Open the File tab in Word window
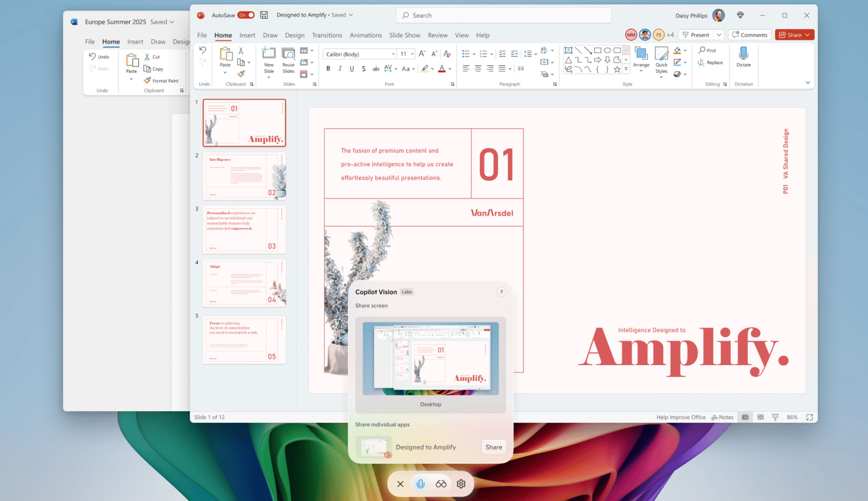This screenshot has height=501, width=868. click(90, 41)
